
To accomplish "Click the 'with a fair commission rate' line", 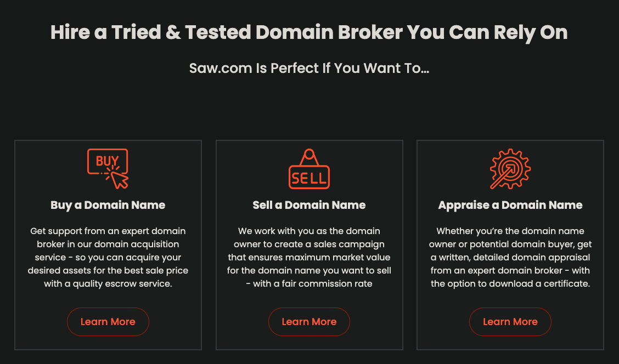I will (x=309, y=283).
